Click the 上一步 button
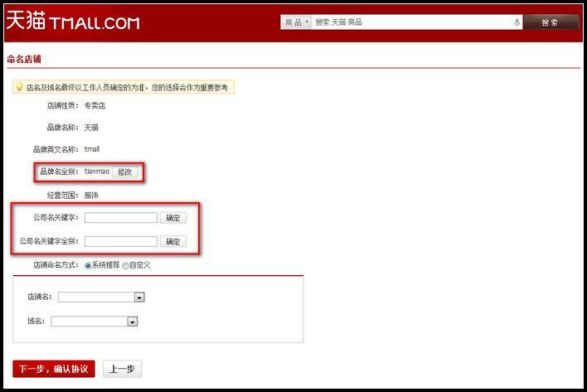The image size is (587, 392). (122, 369)
